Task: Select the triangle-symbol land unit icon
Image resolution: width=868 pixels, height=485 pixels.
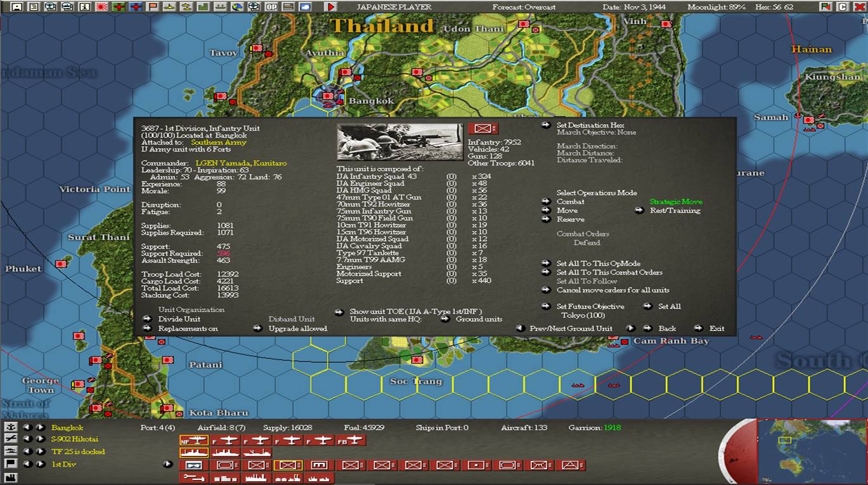Action: pos(570,465)
